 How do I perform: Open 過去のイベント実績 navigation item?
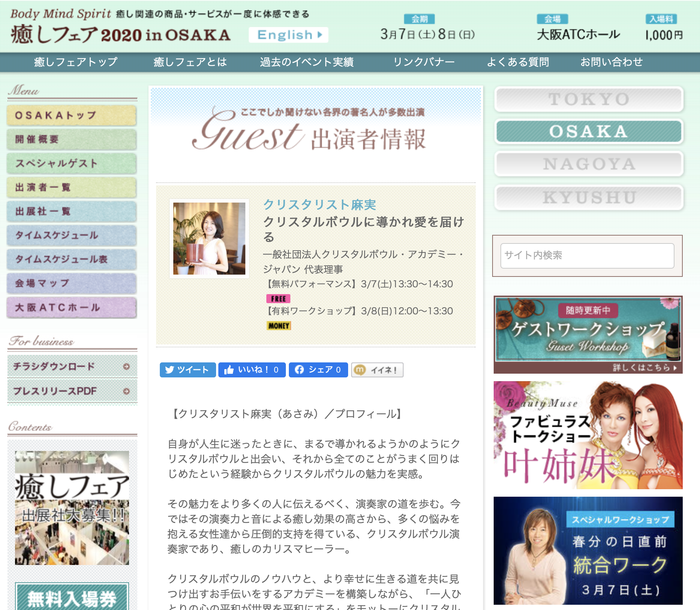(x=307, y=62)
